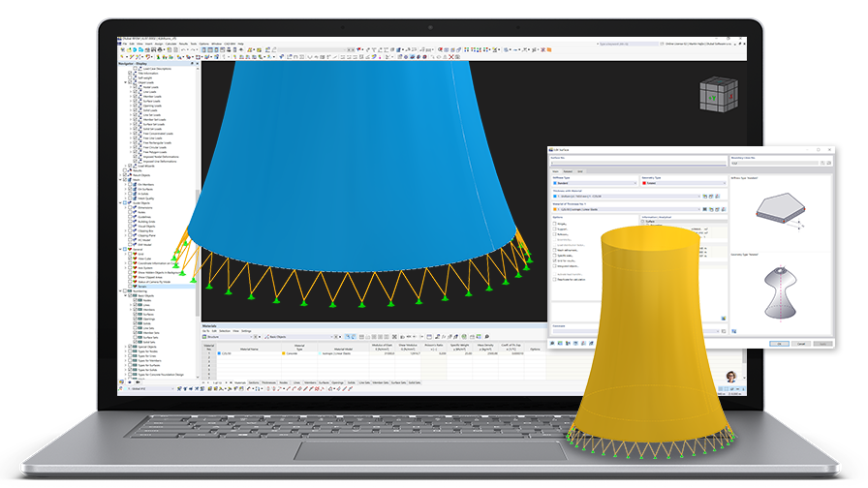868x488 pixels.
Task: Toggle the Hinges checkbox in Edit Surface
Action: [555, 224]
